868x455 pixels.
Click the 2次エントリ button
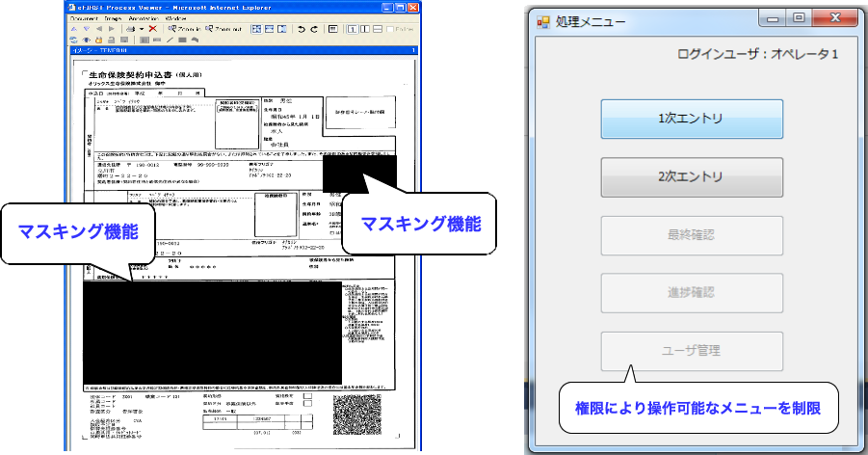click(691, 176)
